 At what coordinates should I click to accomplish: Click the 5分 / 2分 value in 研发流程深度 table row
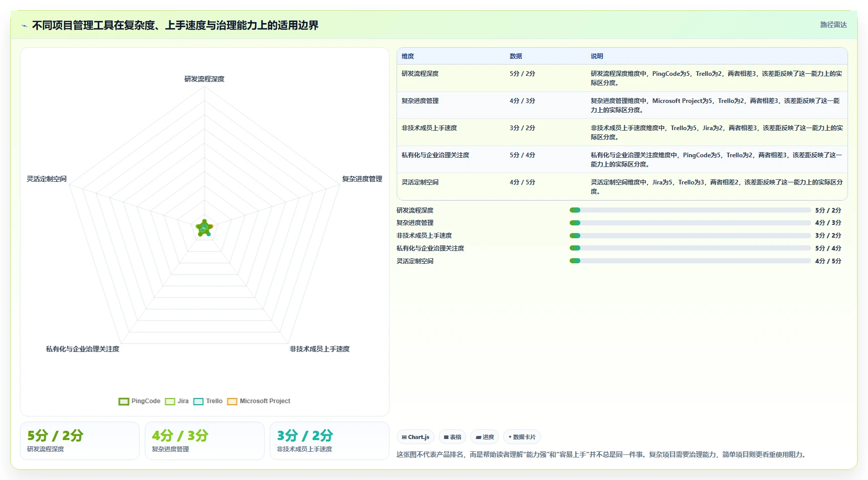[x=522, y=74]
